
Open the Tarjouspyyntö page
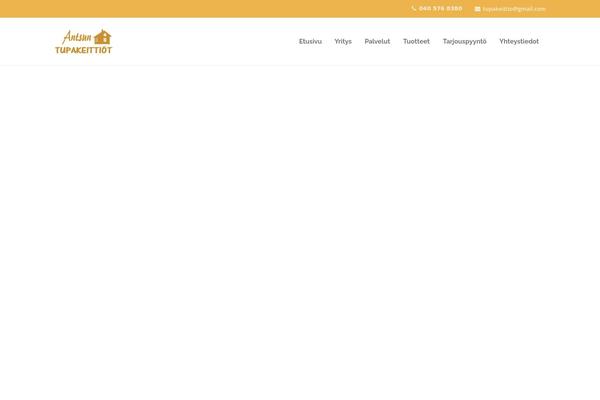point(465,41)
